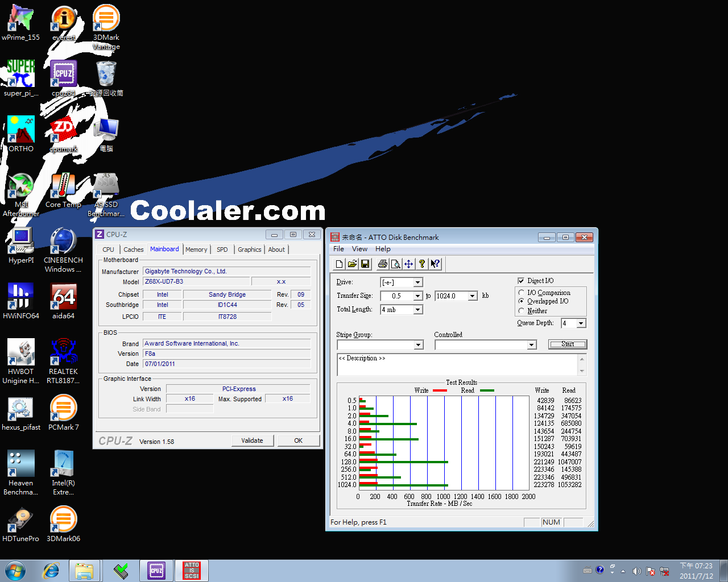Select the HDTunePro desktop icon
Screen dimensions: 728x582
[21, 524]
